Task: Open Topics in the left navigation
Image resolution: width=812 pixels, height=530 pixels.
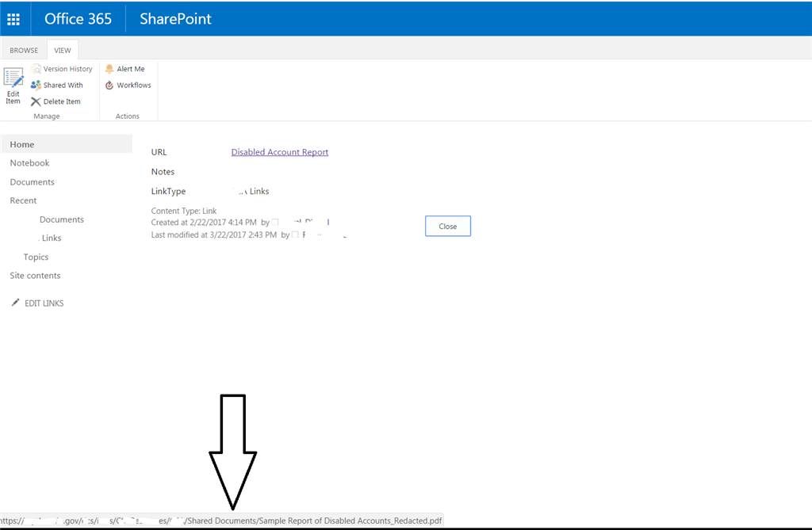Action: pos(36,257)
